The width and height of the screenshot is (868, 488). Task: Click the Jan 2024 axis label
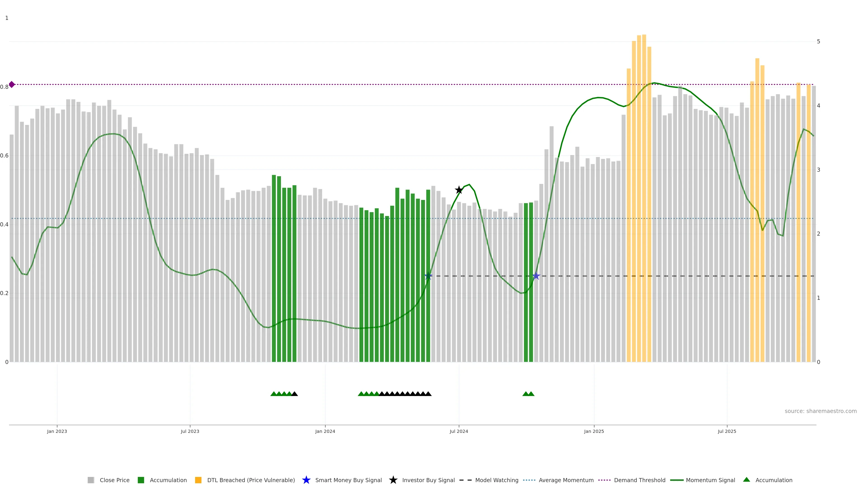click(x=325, y=432)
